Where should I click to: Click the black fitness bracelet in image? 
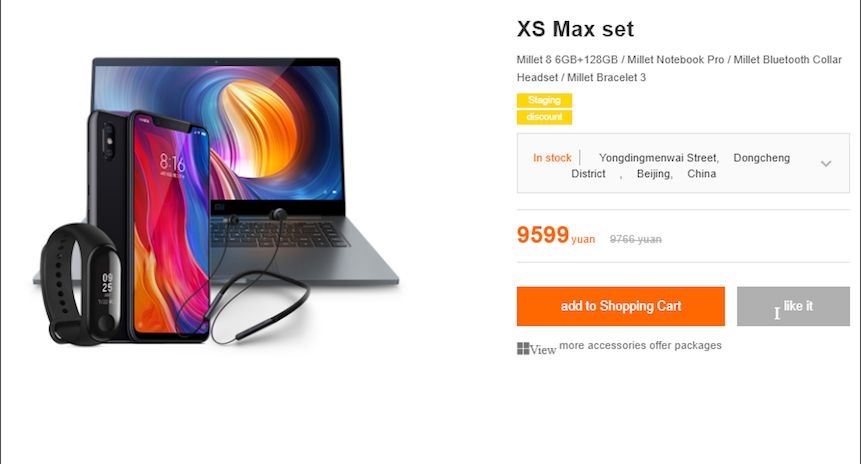[80, 284]
